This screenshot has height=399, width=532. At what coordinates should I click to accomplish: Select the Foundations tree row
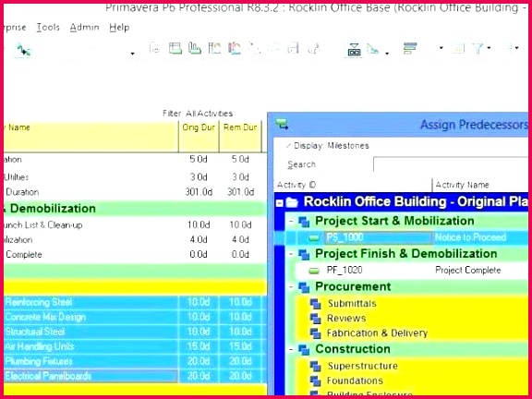tap(411, 381)
